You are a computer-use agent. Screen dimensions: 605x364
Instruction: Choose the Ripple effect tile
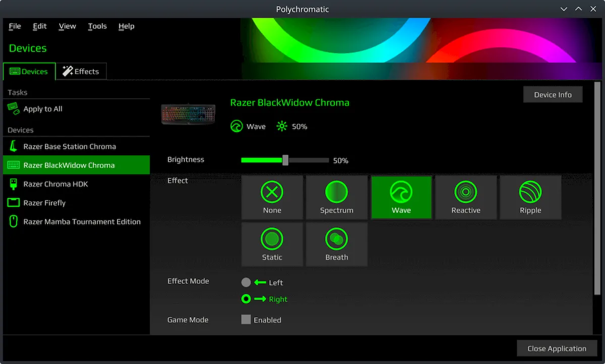tap(530, 197)
